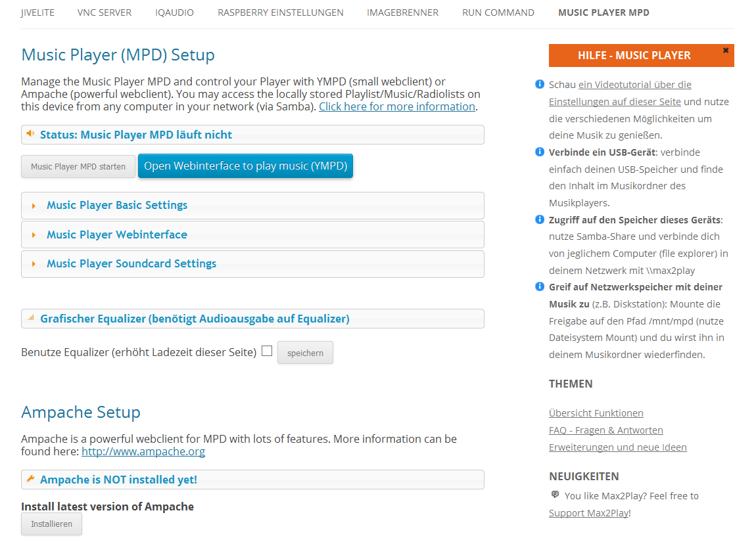Click the Support Max2Play link
This screenshot has height=540, width=756.
[x=589, y=513]
